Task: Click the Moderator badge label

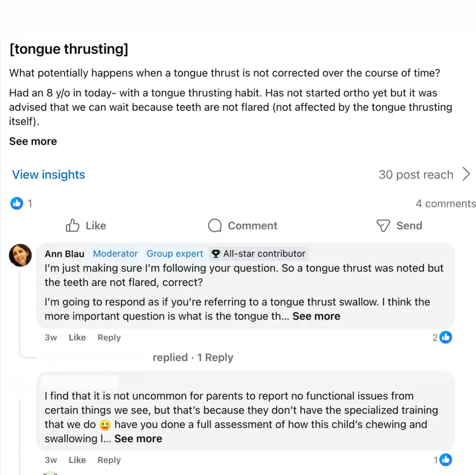Action: (x=115, y=253)
